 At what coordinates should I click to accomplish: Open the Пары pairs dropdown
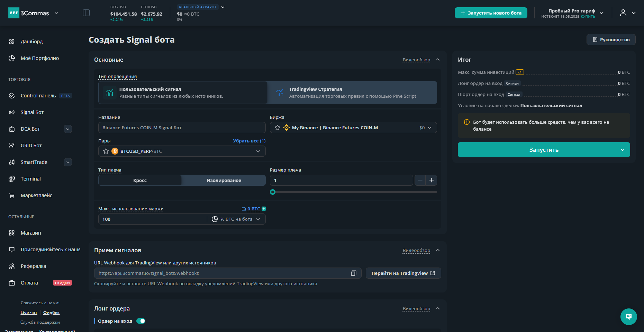[182, 151]
